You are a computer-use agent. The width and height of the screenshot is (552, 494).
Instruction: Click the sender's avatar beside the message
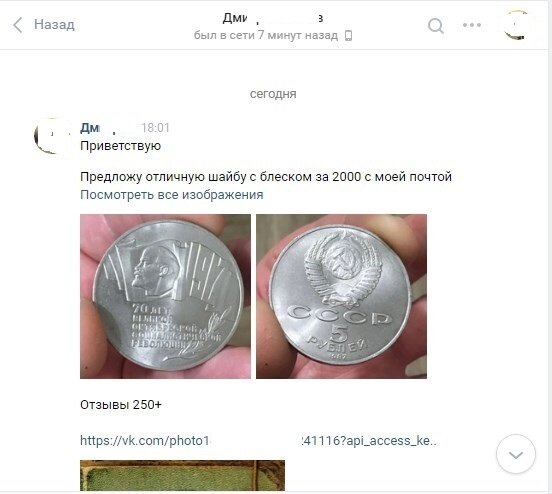(x=51, y=136)
